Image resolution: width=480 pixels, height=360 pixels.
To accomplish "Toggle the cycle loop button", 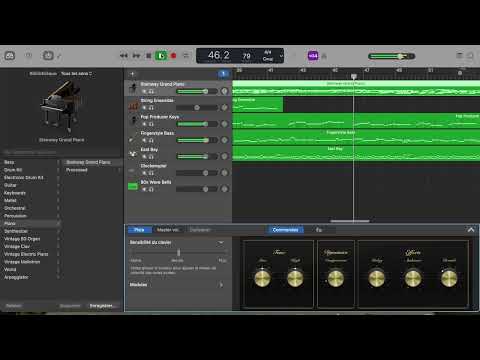I will point(186,56).
